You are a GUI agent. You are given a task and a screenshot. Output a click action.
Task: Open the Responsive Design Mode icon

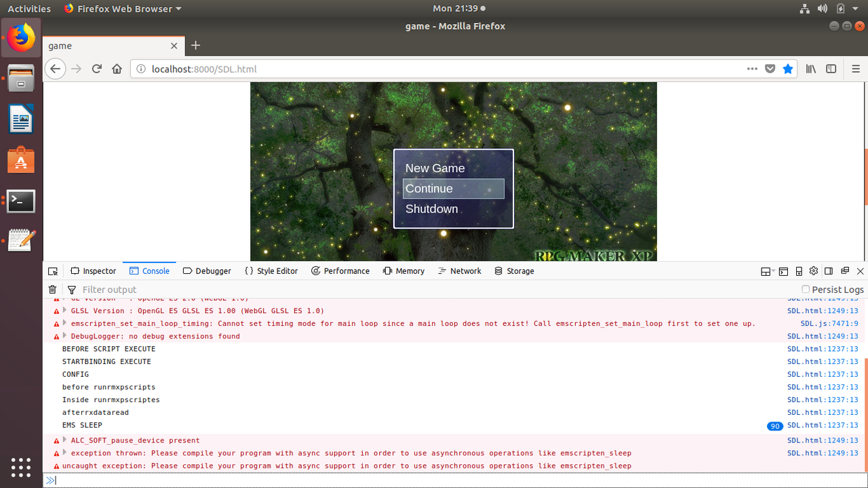point(799,271)
